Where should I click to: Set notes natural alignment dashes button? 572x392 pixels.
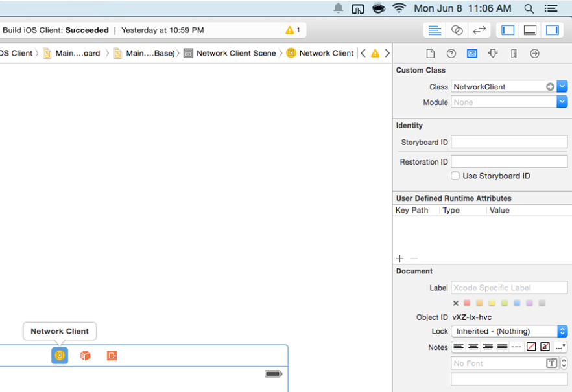(516, 347)
